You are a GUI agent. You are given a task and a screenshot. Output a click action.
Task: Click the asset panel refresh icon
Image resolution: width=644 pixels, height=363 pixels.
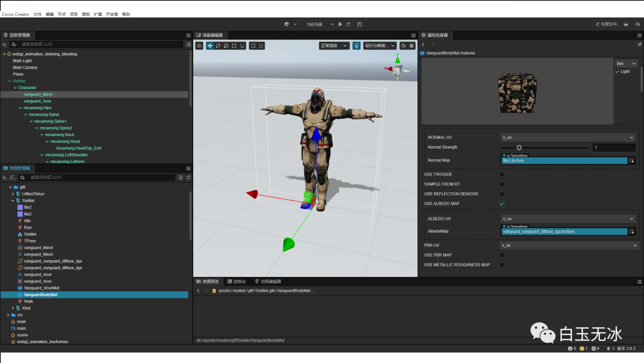click(188, 177)
